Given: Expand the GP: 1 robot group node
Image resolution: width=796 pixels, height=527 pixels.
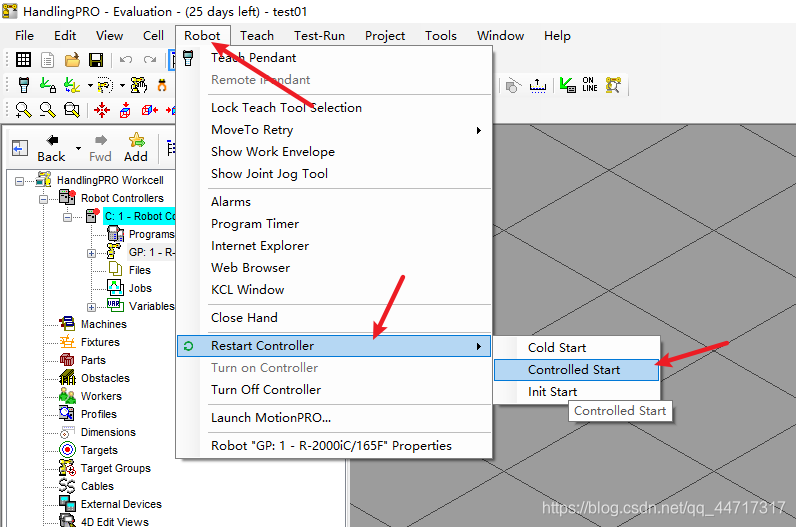Looking at the screenshot, I should (x=91, y=253).
